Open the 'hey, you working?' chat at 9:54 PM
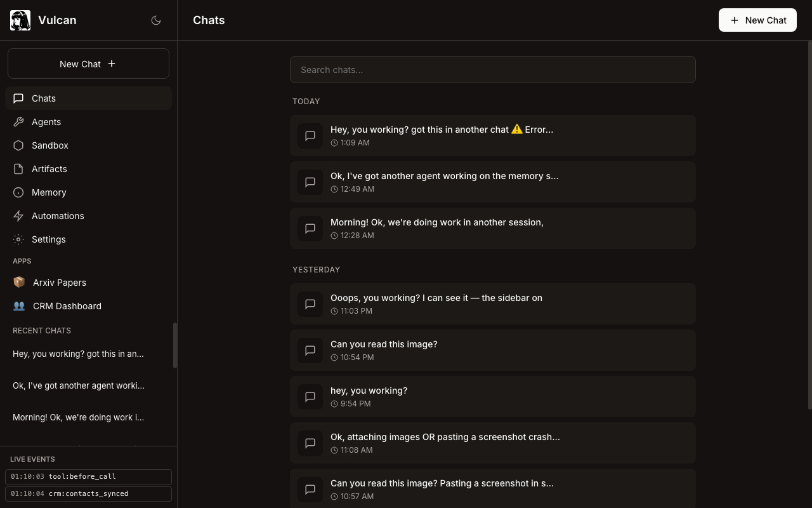 coord(492,397)
